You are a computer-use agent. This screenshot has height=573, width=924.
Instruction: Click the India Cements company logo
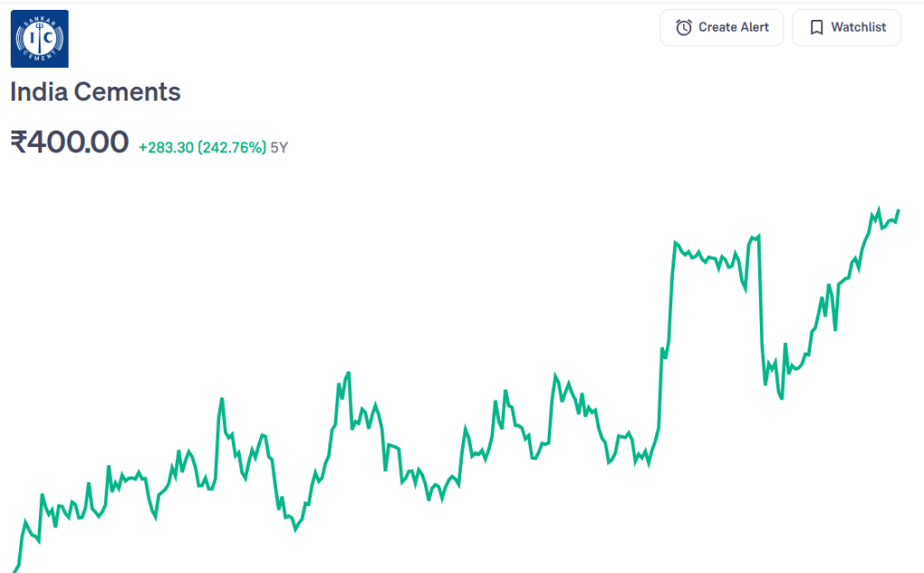39,38
